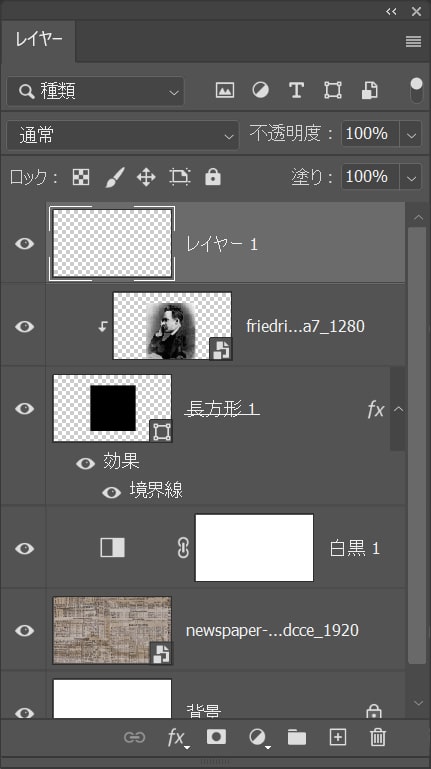Screen dimensions: 431x769
Task: Select the newspaper-...dcce_1920 layer
Action: coord(226,630)
